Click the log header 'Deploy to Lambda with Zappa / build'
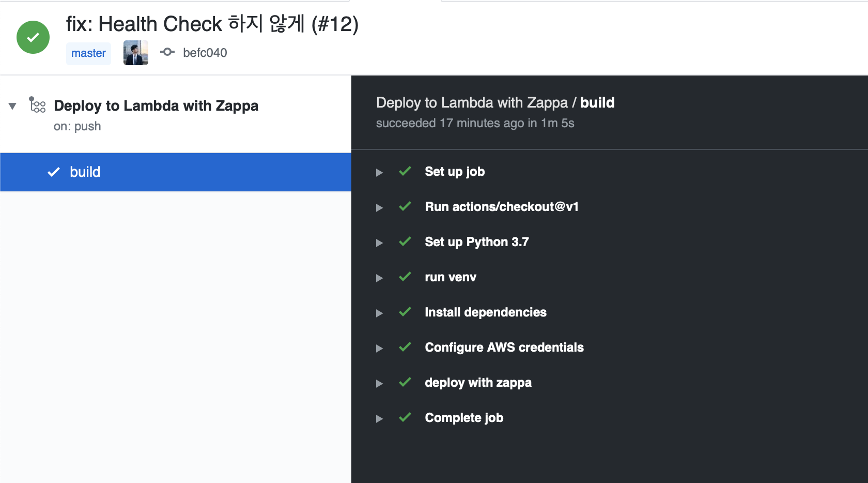Viewport: 868px width, 483px height. click(495, 102)
